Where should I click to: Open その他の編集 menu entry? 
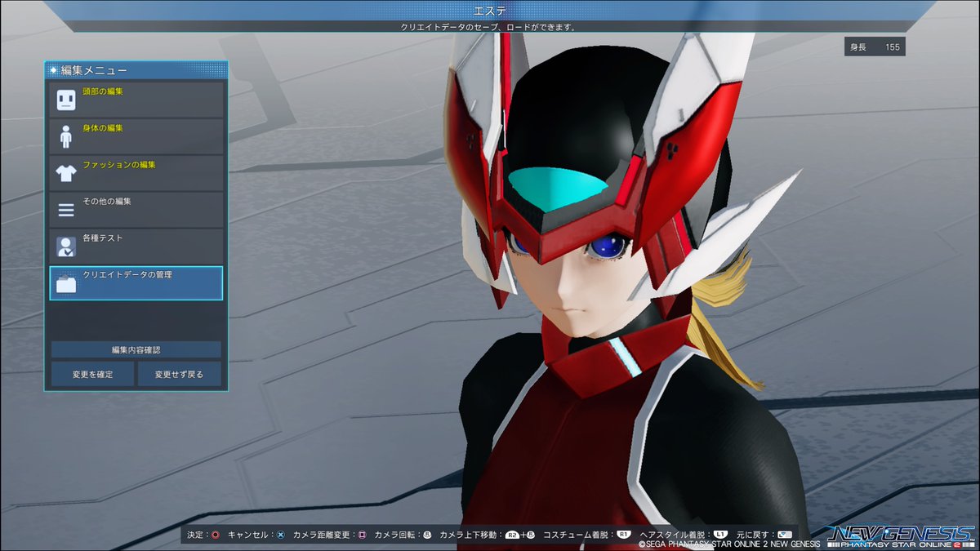pos(136,209)
